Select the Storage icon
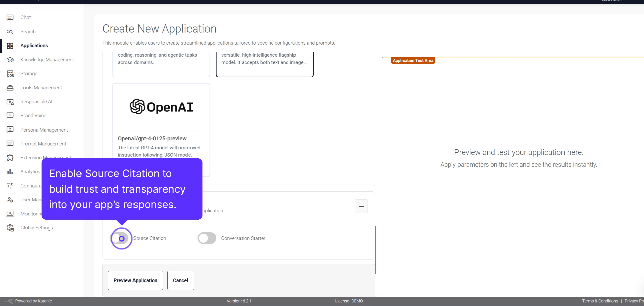Image resolution: width=644 pixels, height=306 pixels. coord(10,73)
